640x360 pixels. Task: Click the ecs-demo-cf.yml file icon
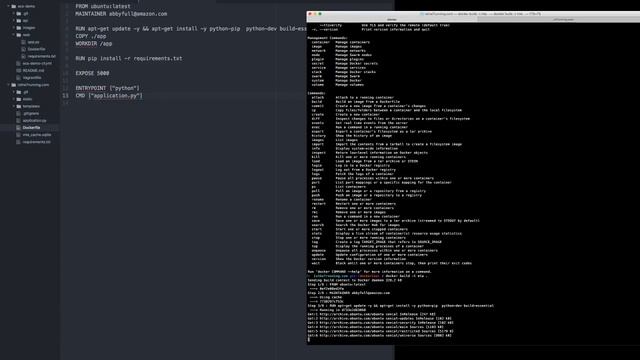point(18,63)
